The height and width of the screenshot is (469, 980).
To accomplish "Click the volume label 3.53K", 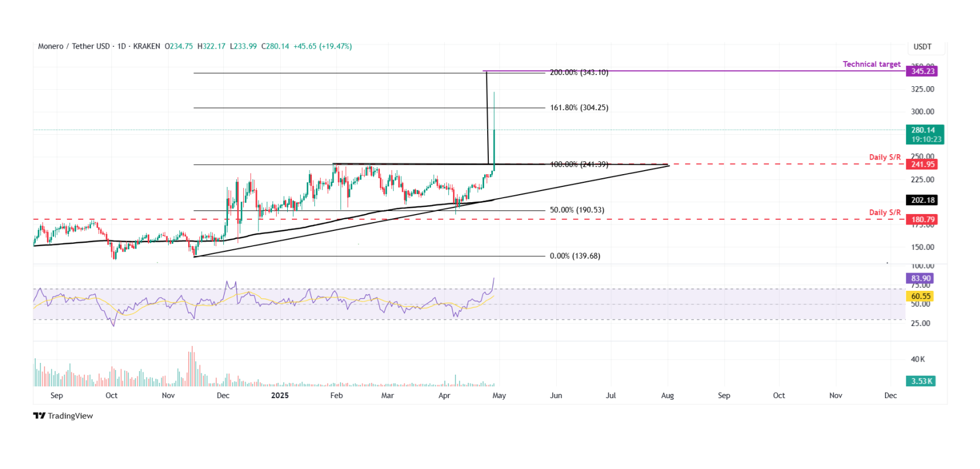I will click(921, 381).
